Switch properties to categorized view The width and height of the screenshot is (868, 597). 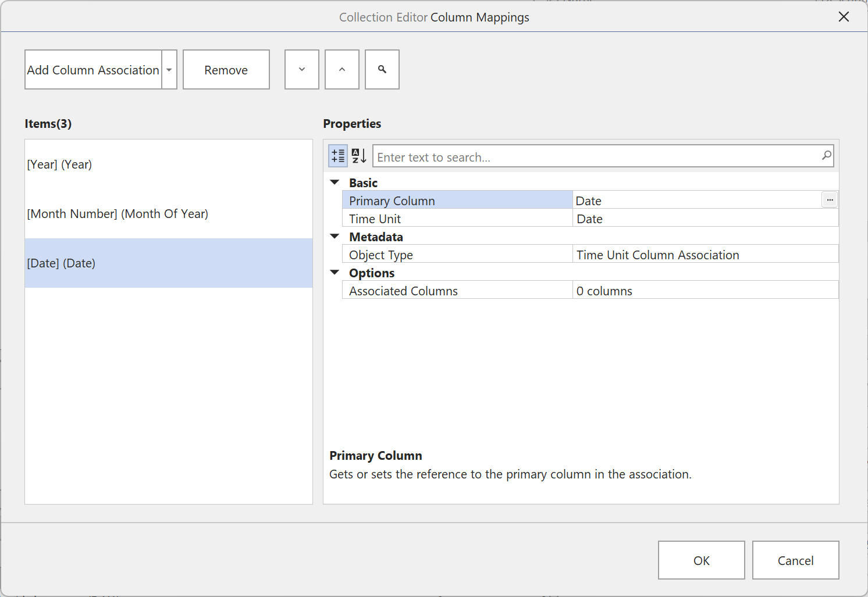[337, 156]
